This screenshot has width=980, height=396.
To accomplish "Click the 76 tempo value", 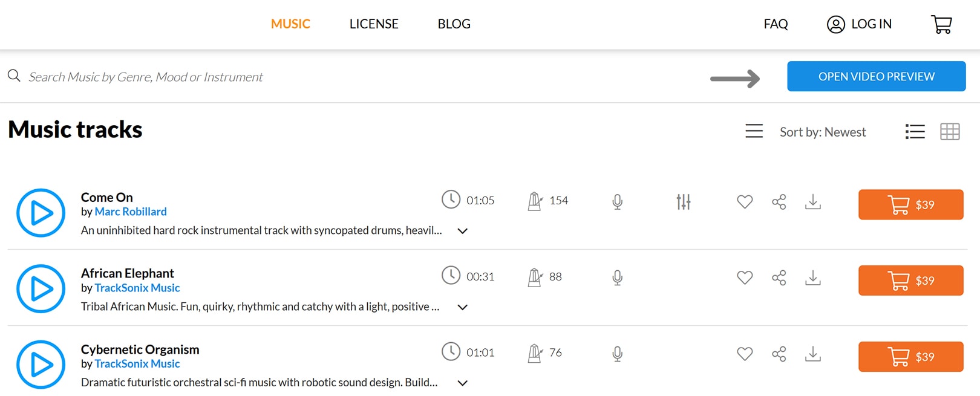I will click(x=555, y=352).
